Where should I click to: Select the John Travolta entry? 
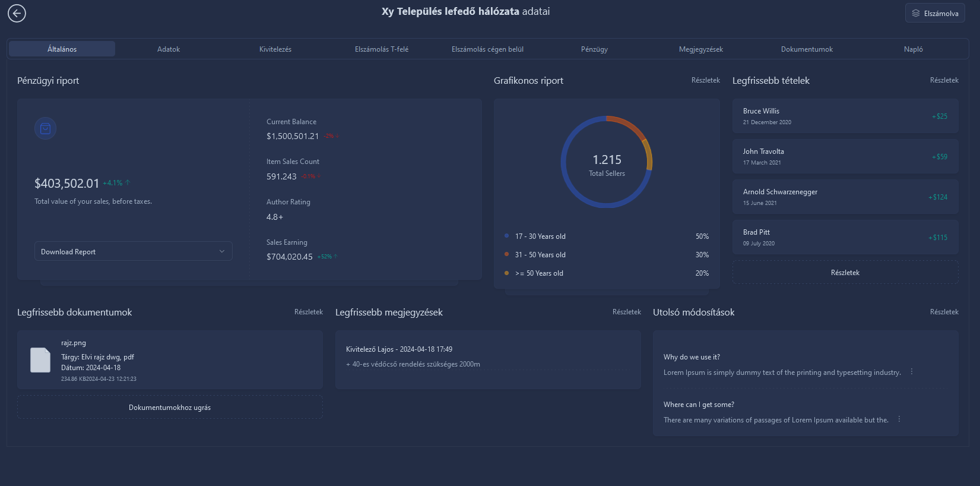(845, 156)
